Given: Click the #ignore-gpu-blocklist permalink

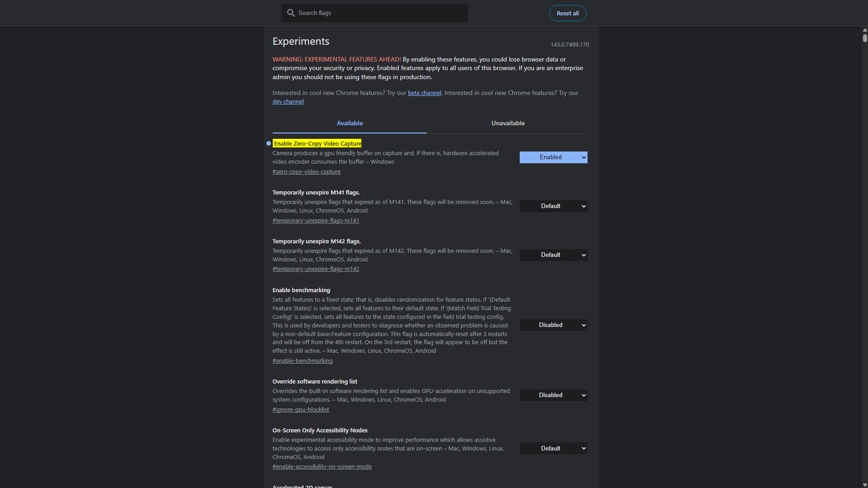Looking at the screenshot, I should coord(300,409).
